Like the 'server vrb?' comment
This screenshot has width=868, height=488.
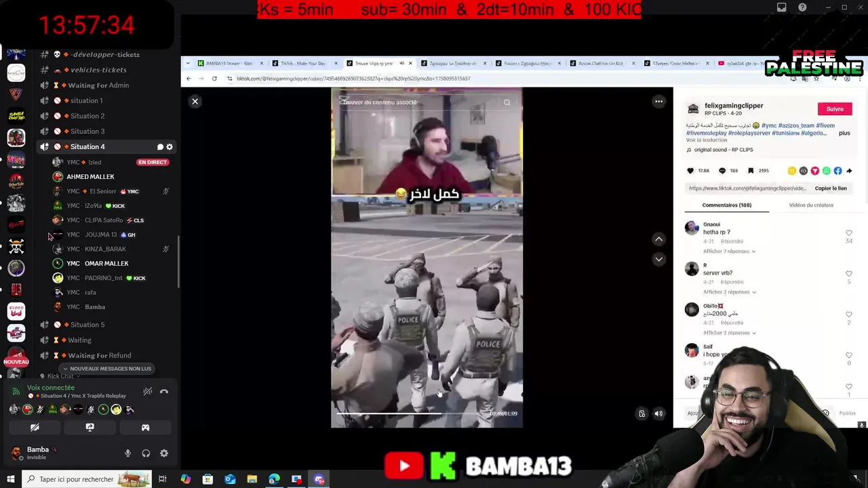(849, 274)
